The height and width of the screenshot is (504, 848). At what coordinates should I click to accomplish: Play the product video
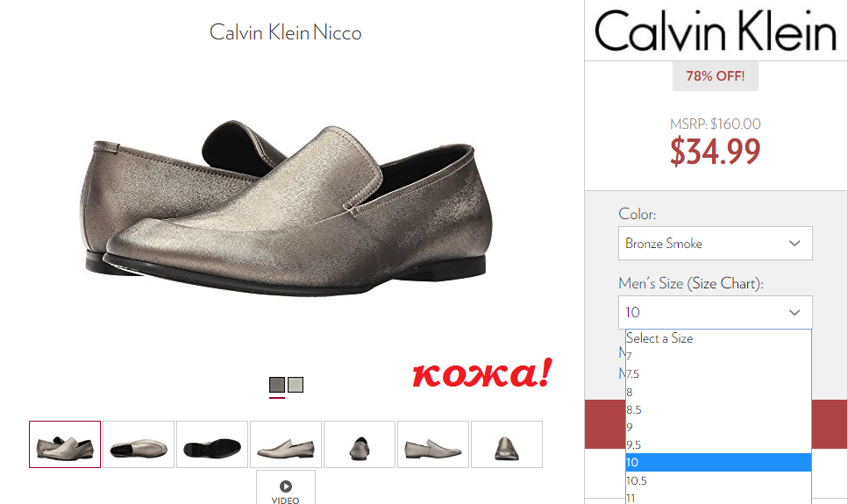(286, 487)
